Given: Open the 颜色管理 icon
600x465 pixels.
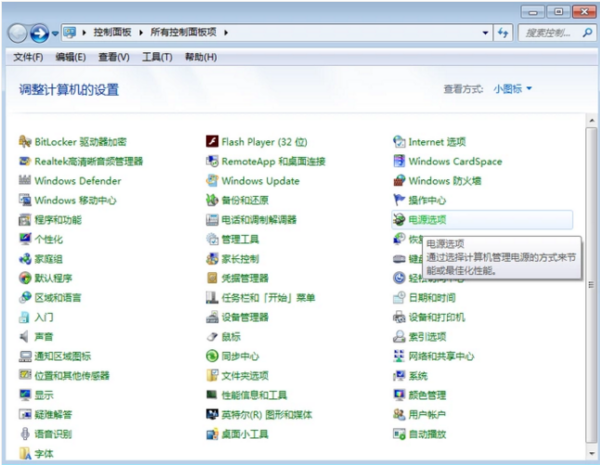Looking at the screenshot, I should (x=399, y=395).
